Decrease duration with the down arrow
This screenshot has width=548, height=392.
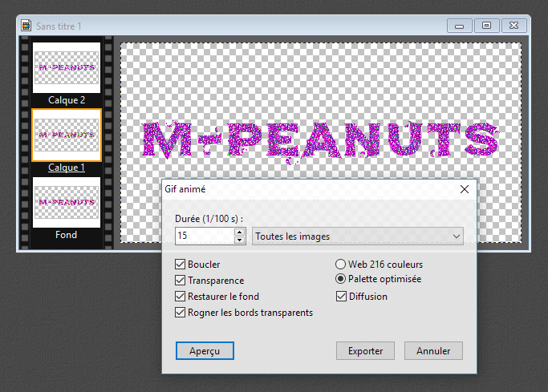click(x=239, y=240)
